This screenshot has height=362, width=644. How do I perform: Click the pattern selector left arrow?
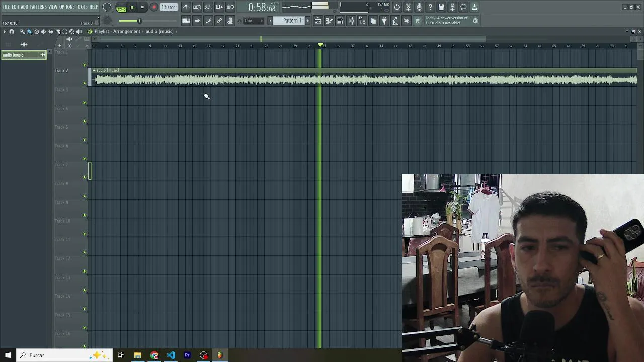click(270, 21)
